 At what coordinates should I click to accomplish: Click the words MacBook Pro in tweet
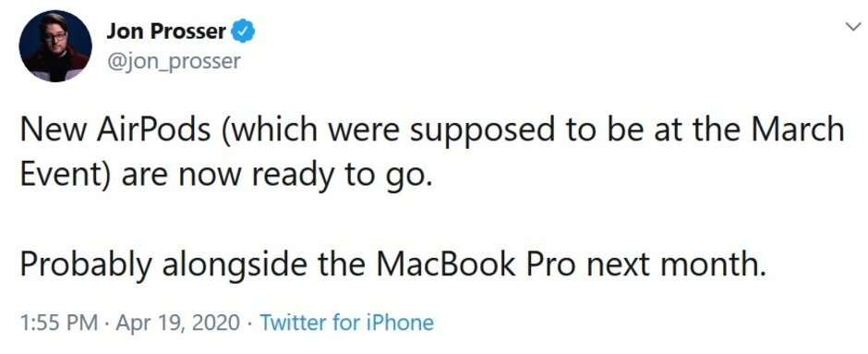(476, 265)
